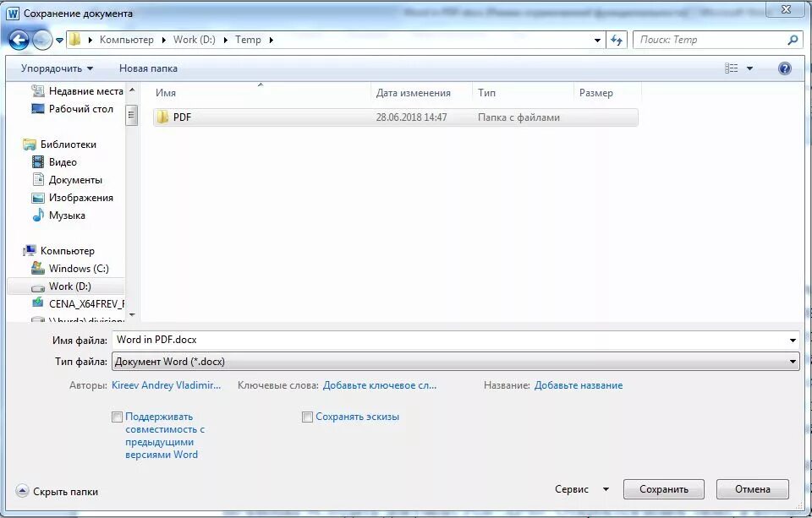Click sidebar scrollbar down arrow

tap(132, 314)
